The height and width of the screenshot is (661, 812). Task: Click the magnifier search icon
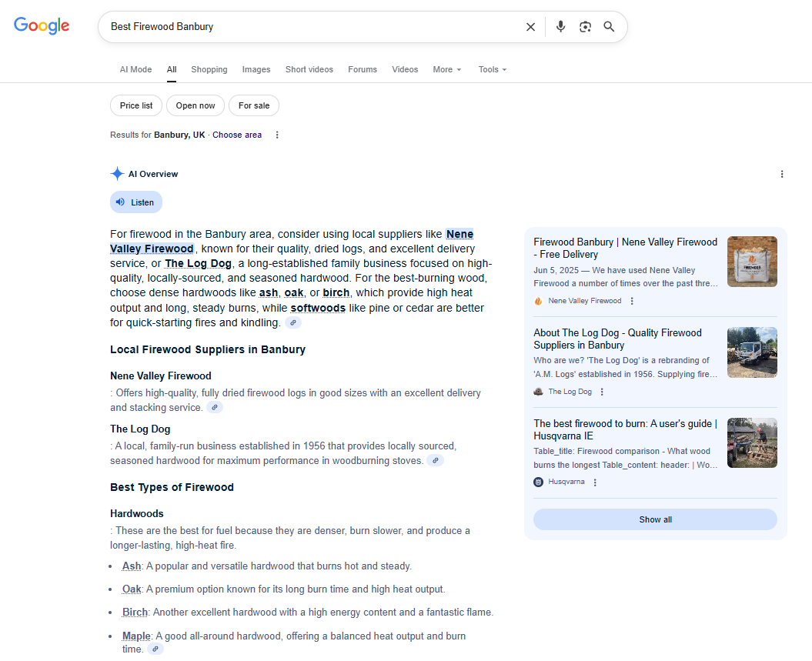(609, 27)
